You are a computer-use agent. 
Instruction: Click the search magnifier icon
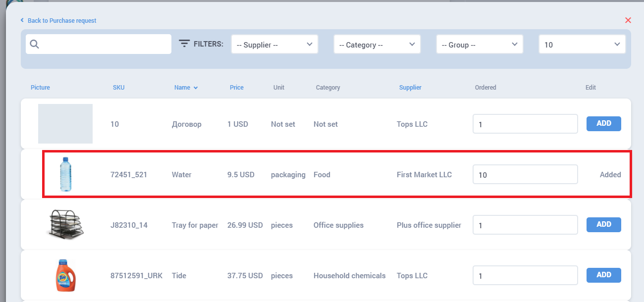pos(34,44)
